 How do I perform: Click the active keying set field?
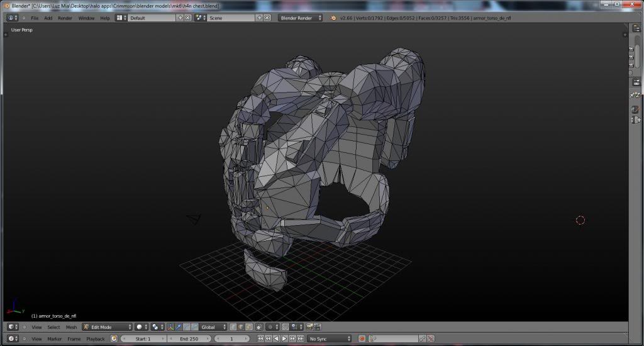coord(393,339)
